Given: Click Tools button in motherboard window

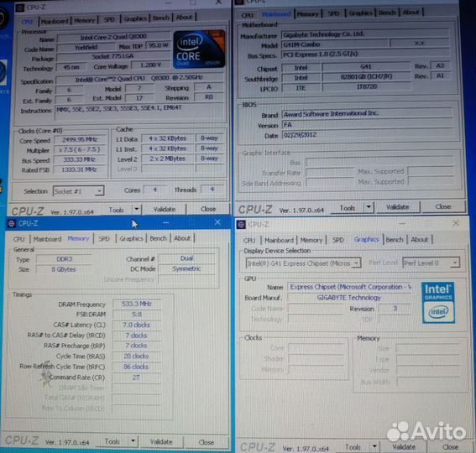Looking at the screenshot, I should tap(348, 208).
